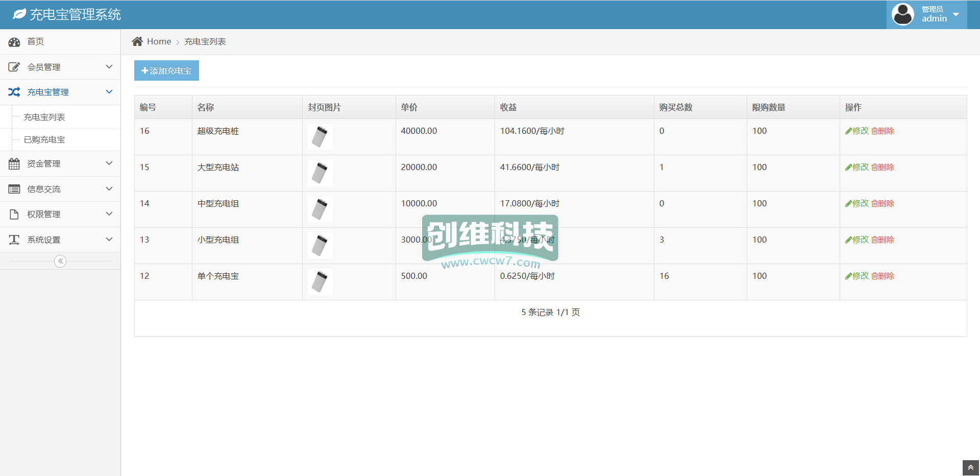
Task: Click 修改 for 超级充电桩 row
Action: pyautogui.click(x=857, y=131)
